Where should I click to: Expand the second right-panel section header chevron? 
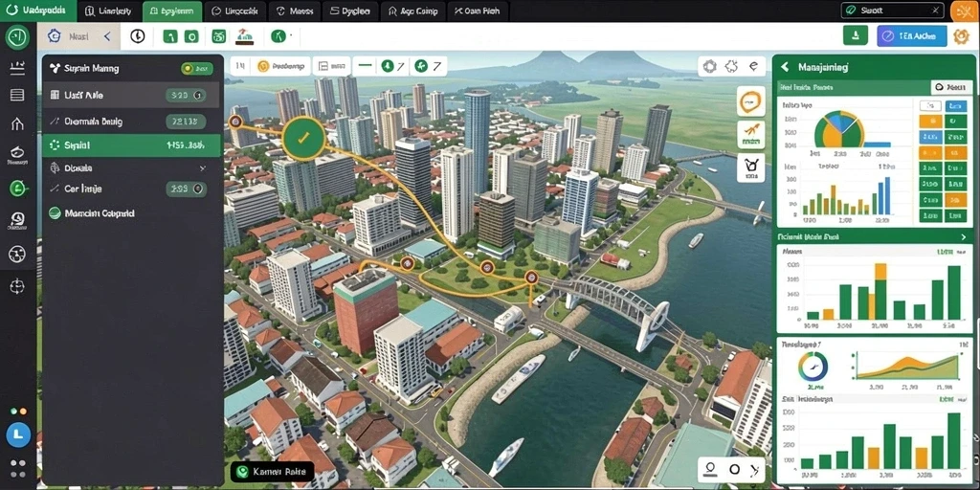(x=963, y=237)
